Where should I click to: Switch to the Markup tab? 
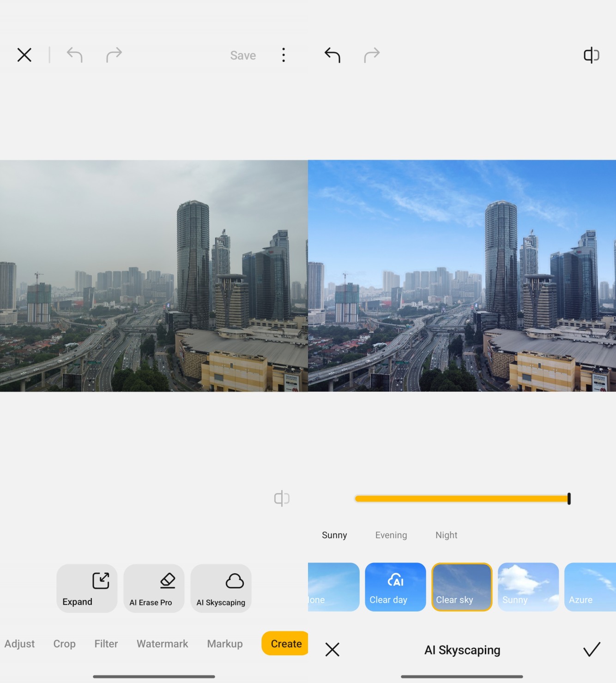click(225, 644)
